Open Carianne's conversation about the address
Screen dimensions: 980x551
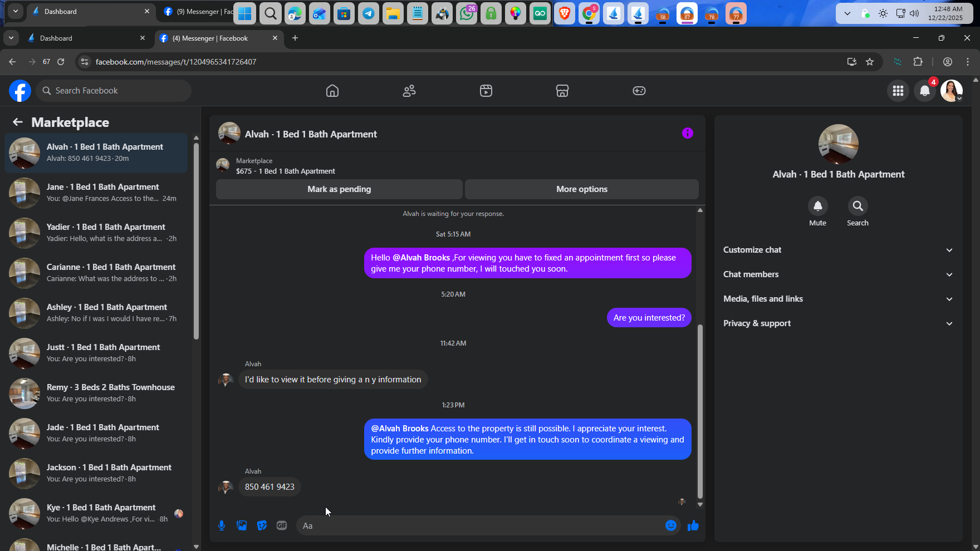point(96,273)
